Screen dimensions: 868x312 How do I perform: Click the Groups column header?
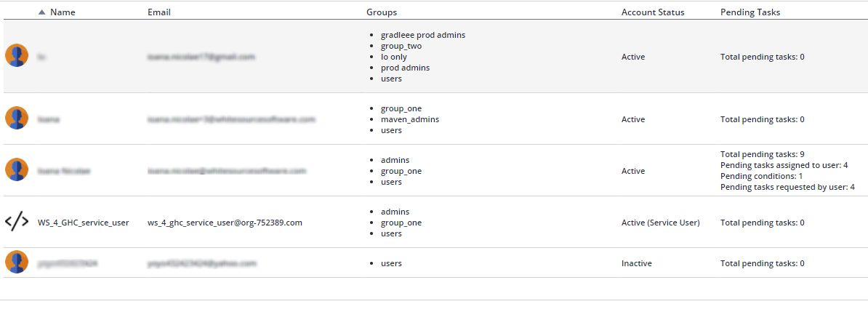click(x=382, y=12)
